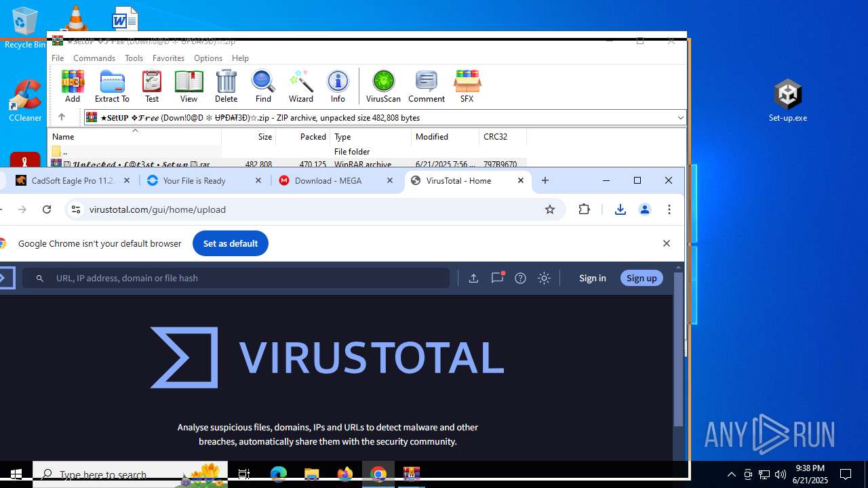Open site information icon in address bar

76,209
